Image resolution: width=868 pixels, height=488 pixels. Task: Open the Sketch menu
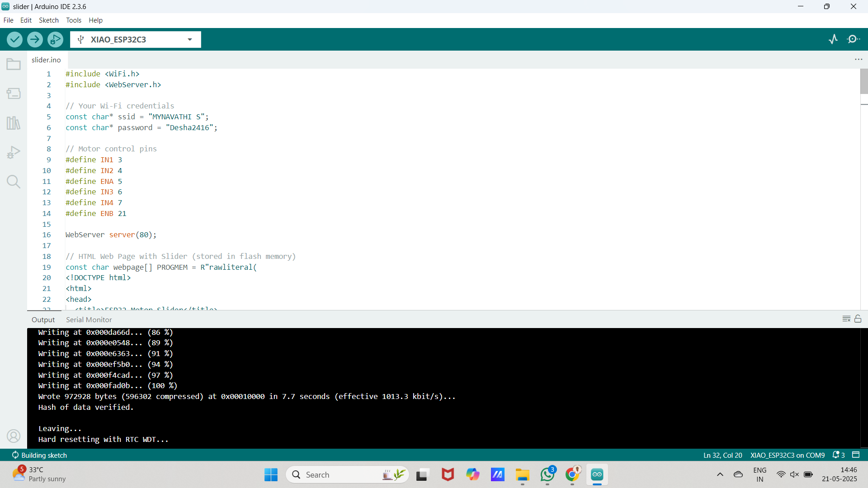49,20
